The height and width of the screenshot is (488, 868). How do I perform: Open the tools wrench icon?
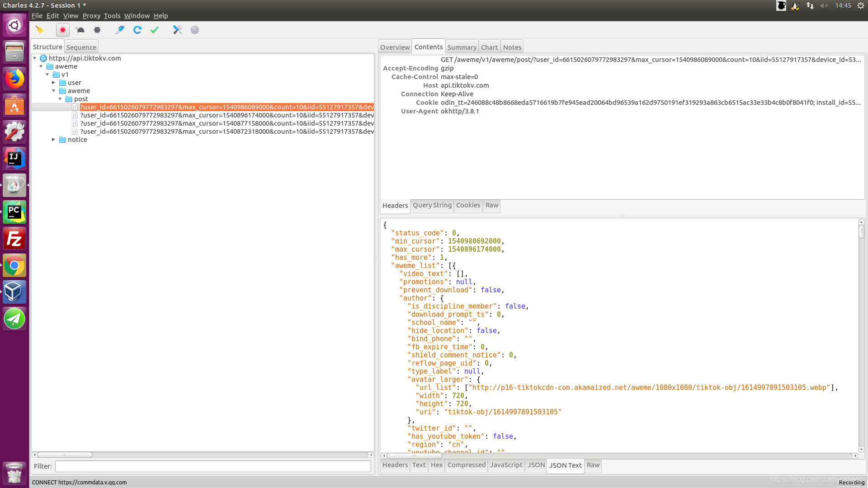pos(177,30)
